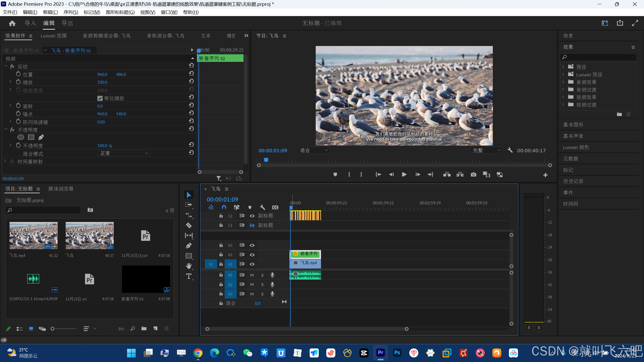Open the 适合 zoom level dropdown

(313, 150)
